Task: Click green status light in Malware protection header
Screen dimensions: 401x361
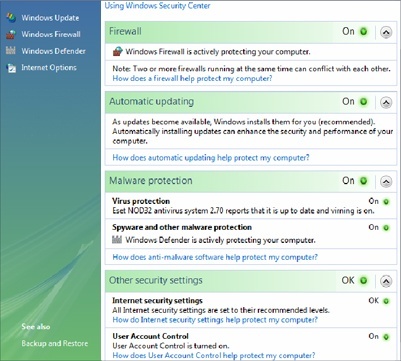Action: click(363, 181)
